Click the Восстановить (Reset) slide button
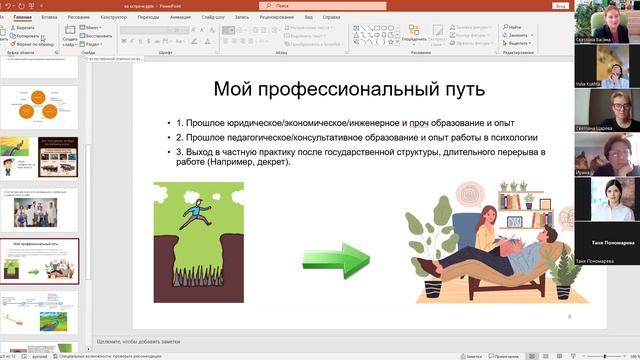Image resolution: width=640 pixels, height=360 pixels. pos(96,36)
